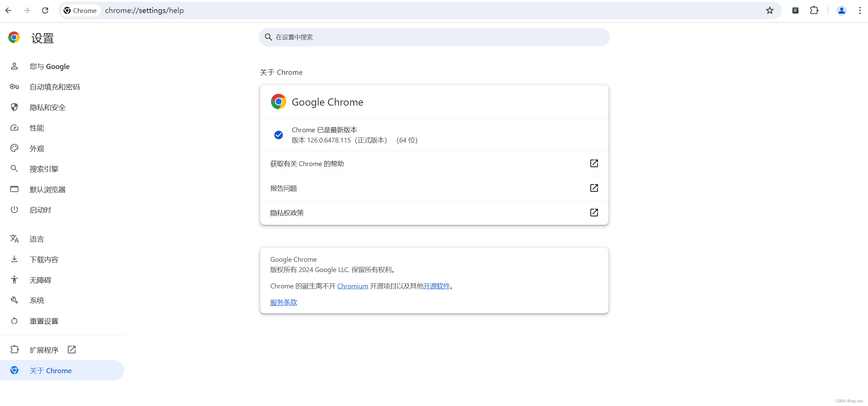Click Chrome 已是最新版本 status text
This screenshot has height=406, width=868.
324,130
